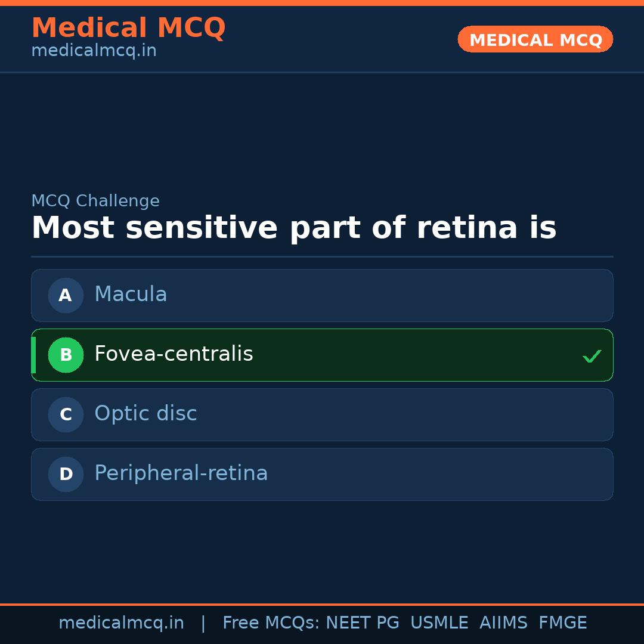This screenshot has height=644, width=644.
Task: Click the green accent bar on option B
Action: pos(33,355)
